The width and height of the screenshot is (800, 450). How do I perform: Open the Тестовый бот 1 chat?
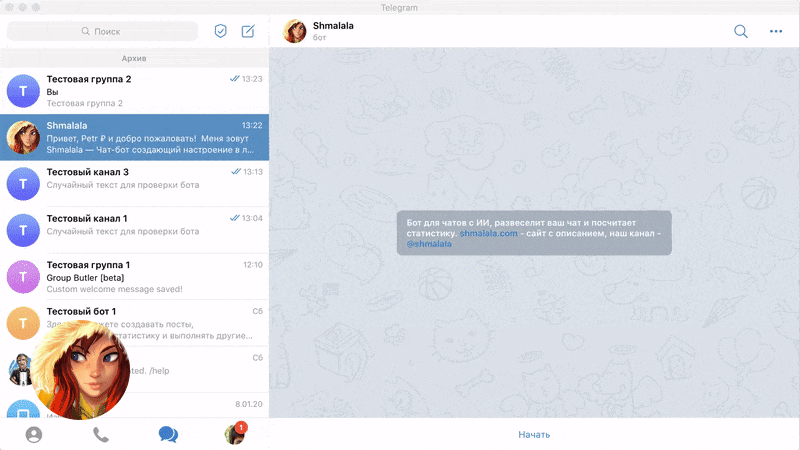134,323
